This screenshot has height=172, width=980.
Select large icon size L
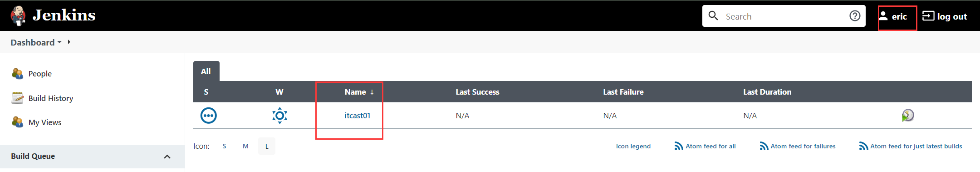point(267,146)
